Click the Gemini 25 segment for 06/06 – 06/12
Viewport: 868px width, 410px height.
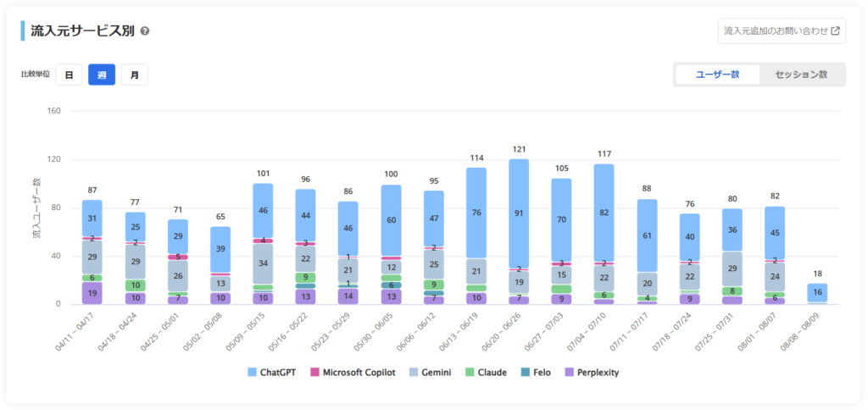(x=433, y=265)
